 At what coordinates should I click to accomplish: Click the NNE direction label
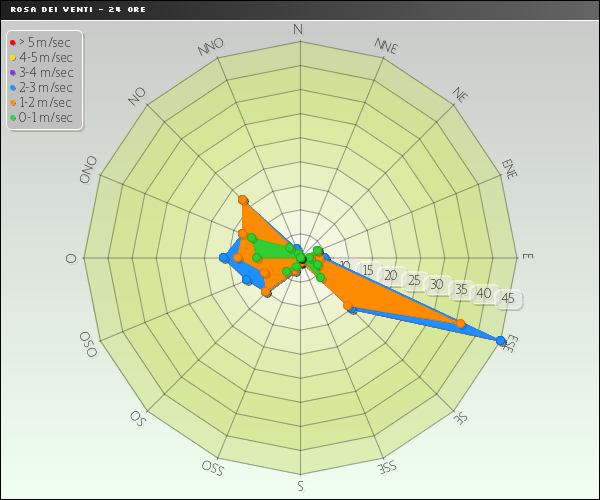coord(386,46)
